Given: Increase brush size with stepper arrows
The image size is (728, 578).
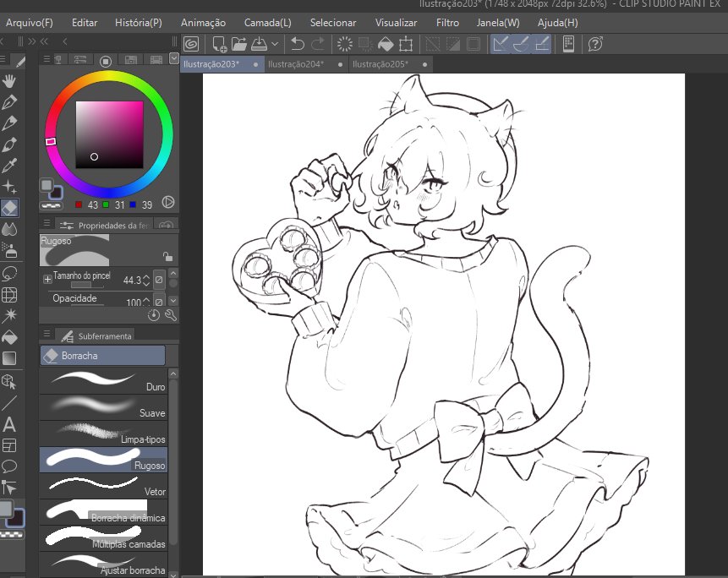Looking at the screenshot, I should point(146,280).
